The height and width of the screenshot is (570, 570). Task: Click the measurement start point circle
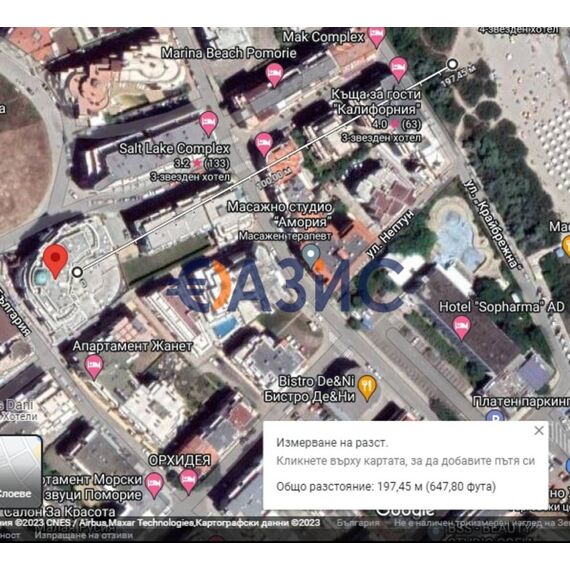[x=77, y=272]
